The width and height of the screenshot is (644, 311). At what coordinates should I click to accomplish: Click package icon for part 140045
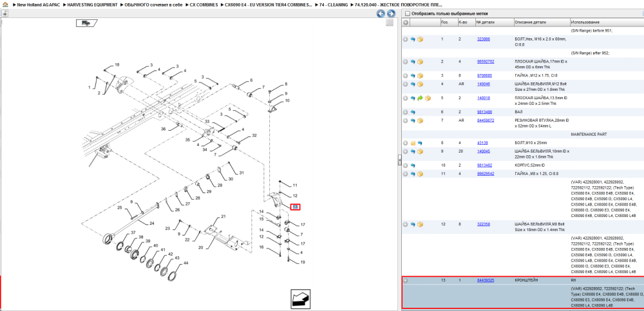click(420, 151)
